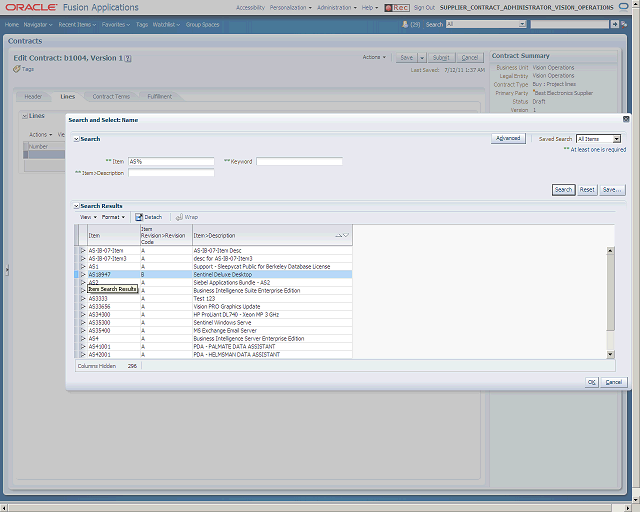Click the Accessibility link
The height and width of the screenshot is (512, 640).
(250, 8)
